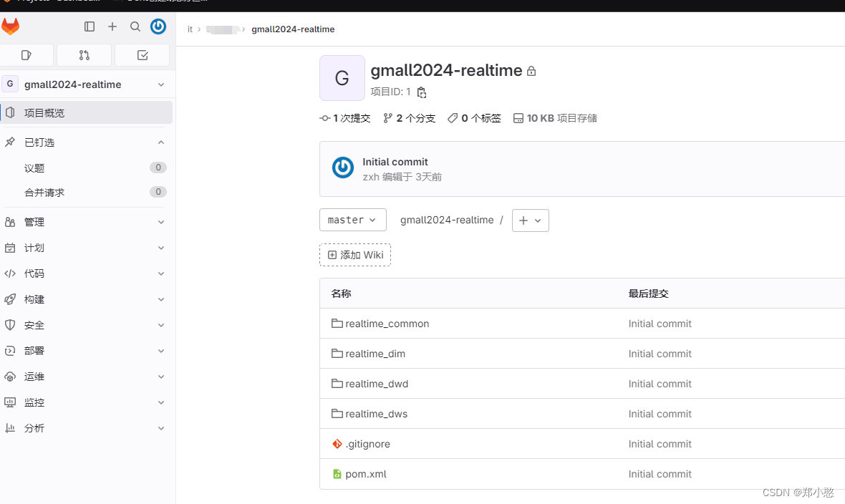Open the realtime_common folder name
Viewport: 845px width, 504px height.
(x=387, y=324)
